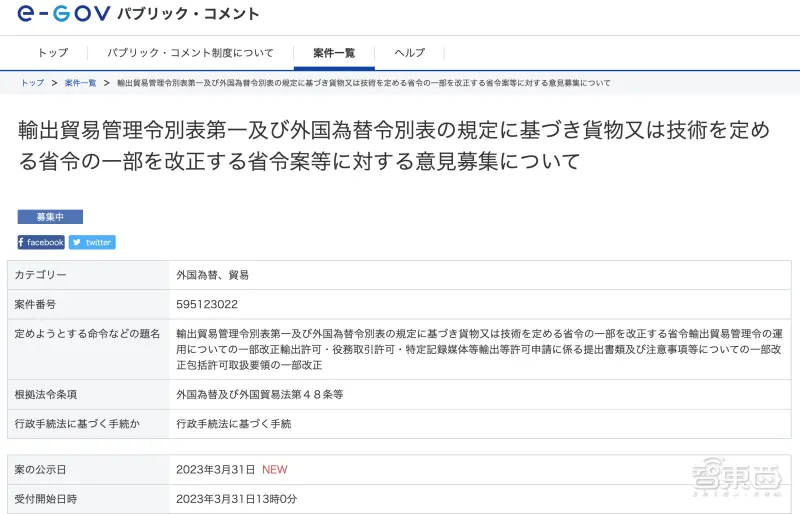Click the 受付開始日時 value 2023年3月31日13時0分
This screenshot has height=514, width=800.
click(x=236, y=498)
